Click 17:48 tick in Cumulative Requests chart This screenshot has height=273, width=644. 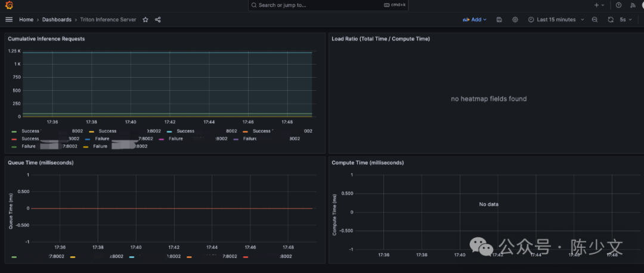[287, 122]
